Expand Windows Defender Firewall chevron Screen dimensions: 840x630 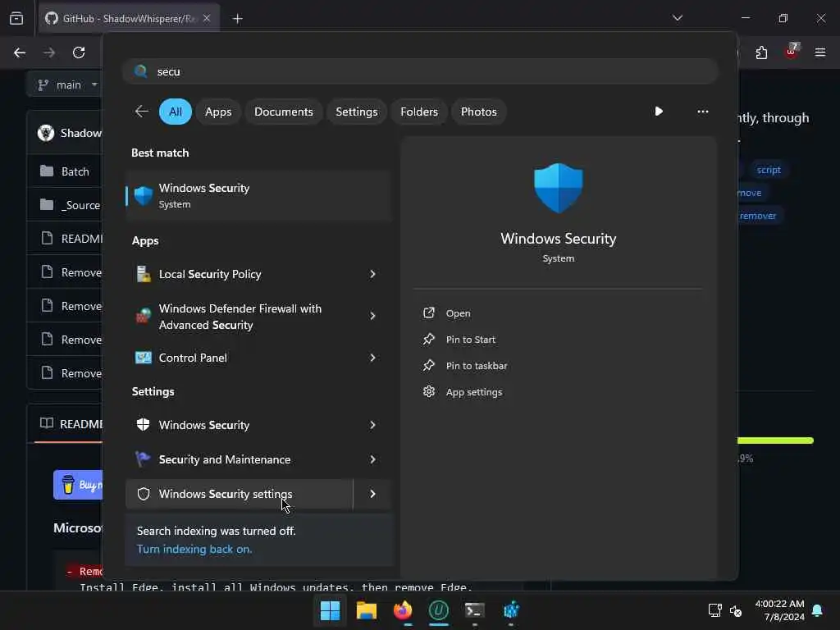373,316
